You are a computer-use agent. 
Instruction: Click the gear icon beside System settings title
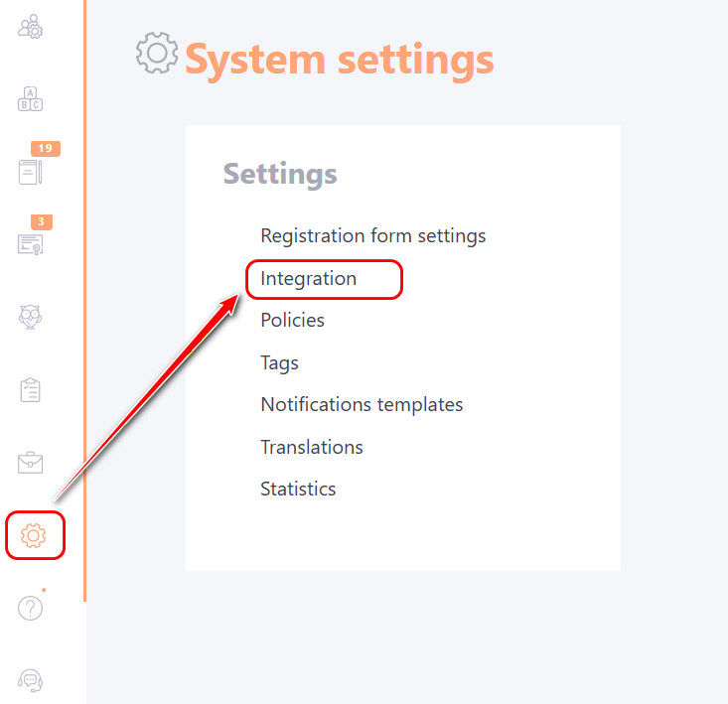click(x=157, y=53)
